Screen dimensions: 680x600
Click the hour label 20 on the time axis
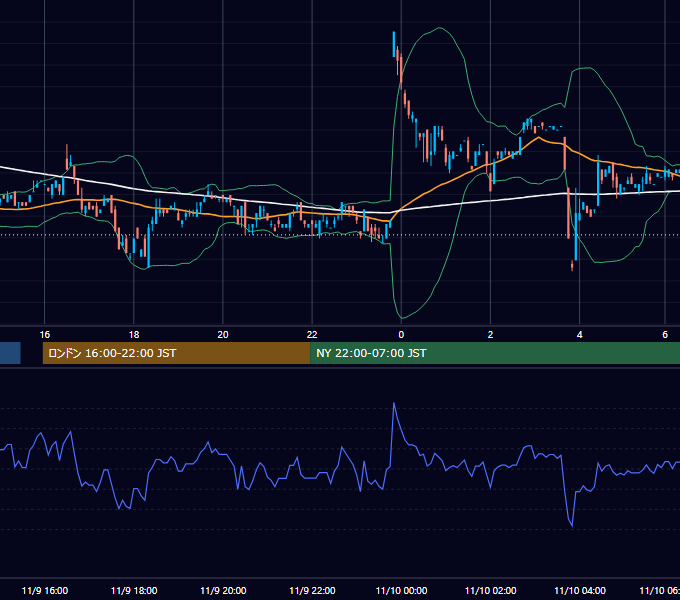point(223,335)
